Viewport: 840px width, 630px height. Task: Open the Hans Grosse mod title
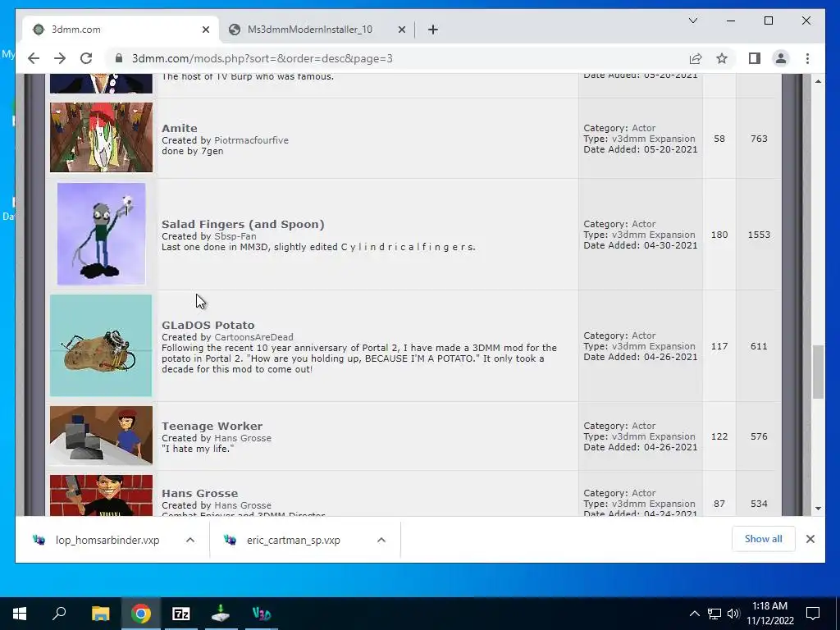200,493
